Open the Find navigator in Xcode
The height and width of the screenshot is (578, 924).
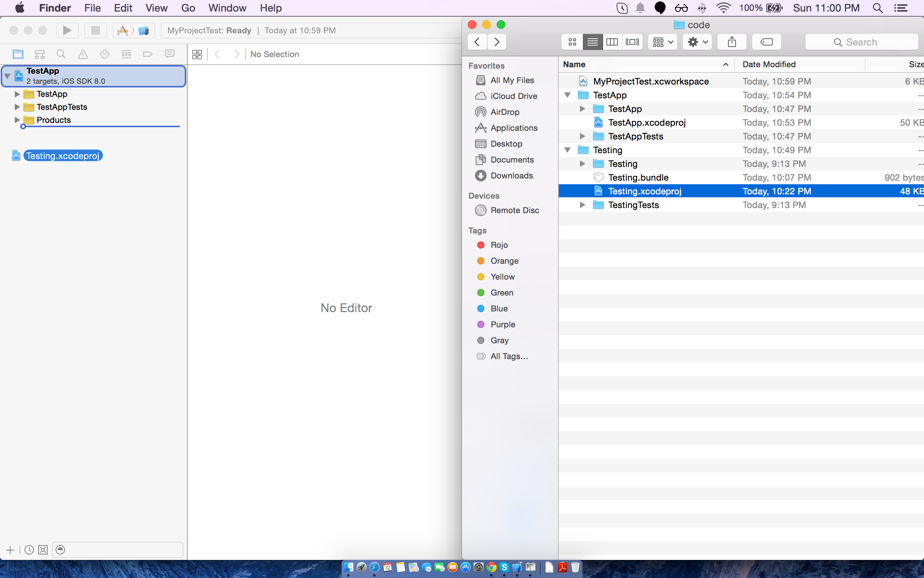tap(61, 54)
